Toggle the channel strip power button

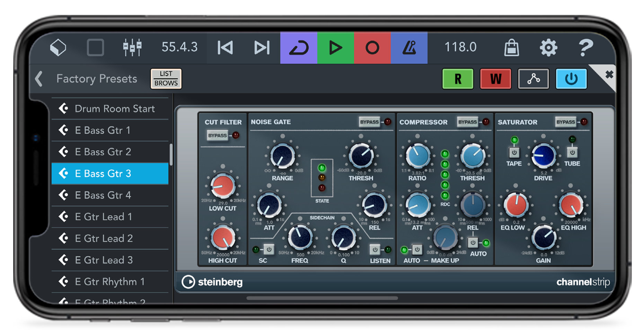point(571,79)
